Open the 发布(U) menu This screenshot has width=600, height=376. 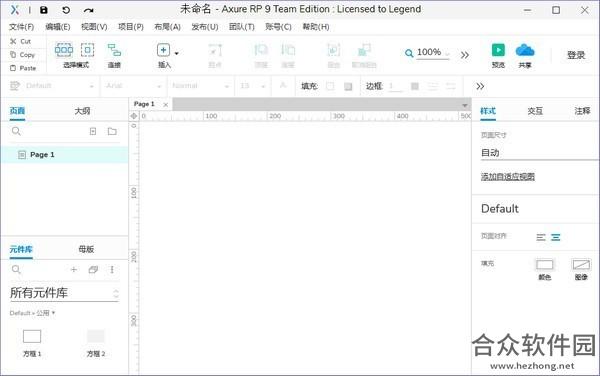tap(205, 27)
